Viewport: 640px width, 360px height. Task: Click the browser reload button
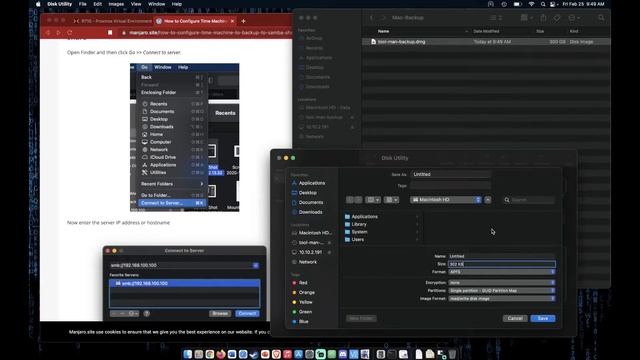click(70, 32)
